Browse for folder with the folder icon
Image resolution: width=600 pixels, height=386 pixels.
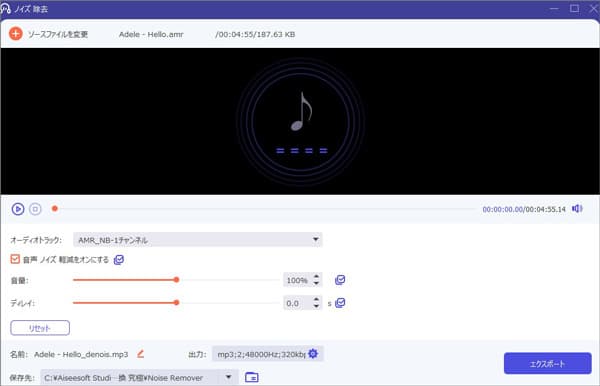(251, 377)
